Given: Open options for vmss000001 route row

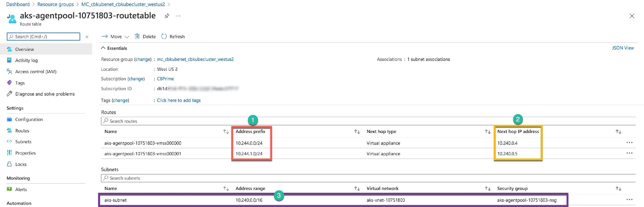Looking at the screenshot, I should tap(629, 153).
